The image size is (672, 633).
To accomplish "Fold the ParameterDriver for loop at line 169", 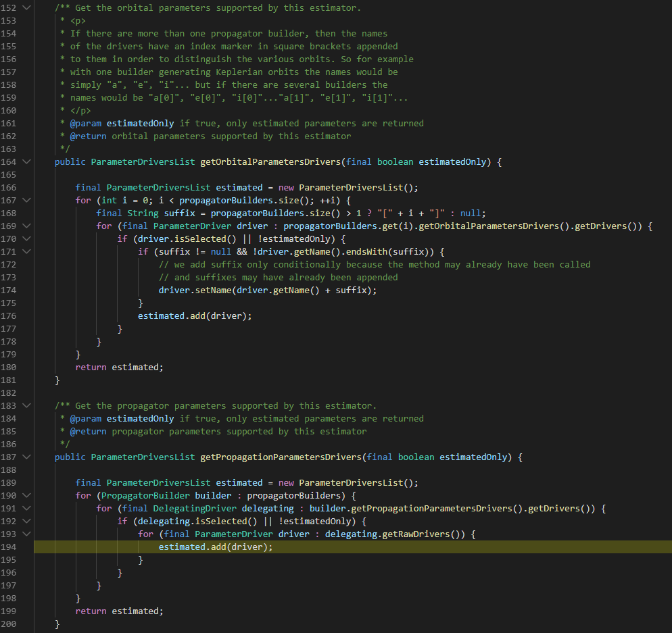I will pos(26,226).
